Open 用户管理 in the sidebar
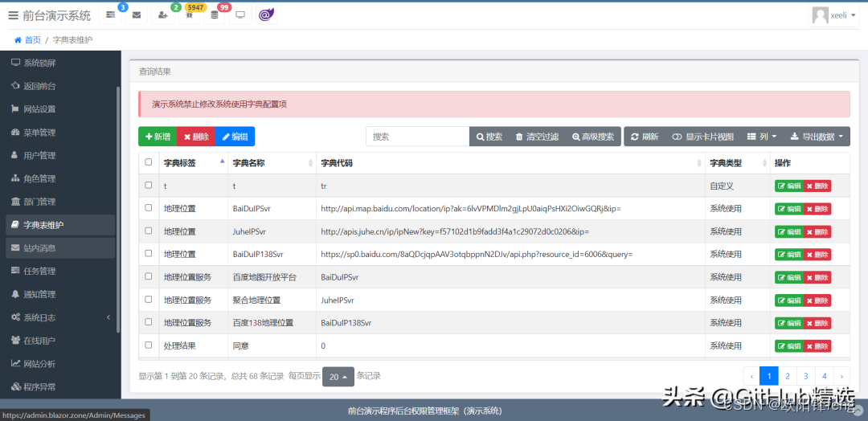868x421 pixels. [x=60, y=155]
